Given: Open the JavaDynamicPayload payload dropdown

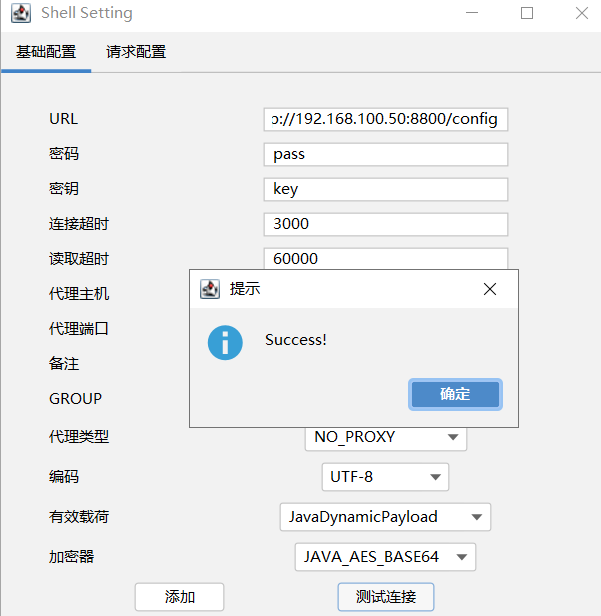Looking at the screenshot, I should 385,517.
